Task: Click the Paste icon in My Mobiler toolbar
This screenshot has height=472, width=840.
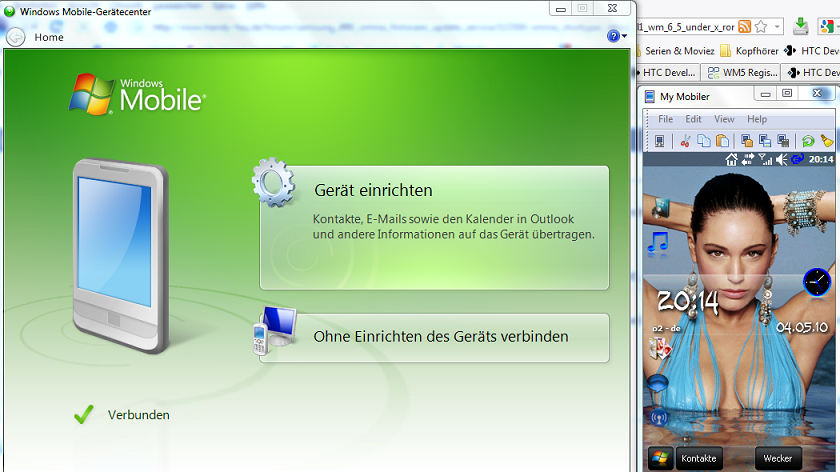Action: [x=723, y=141]
